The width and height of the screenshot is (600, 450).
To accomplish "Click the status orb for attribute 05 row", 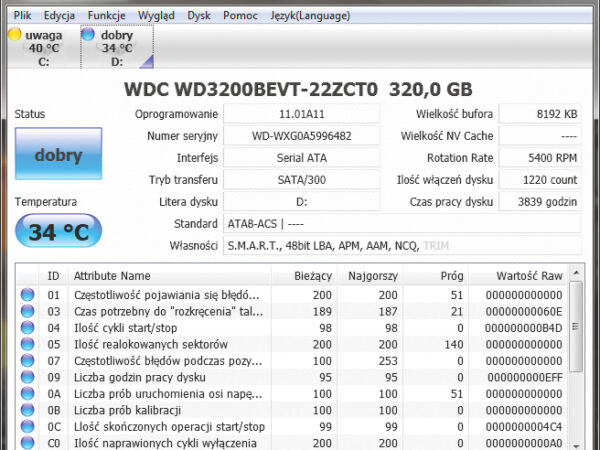I will [x=27, y=344].
